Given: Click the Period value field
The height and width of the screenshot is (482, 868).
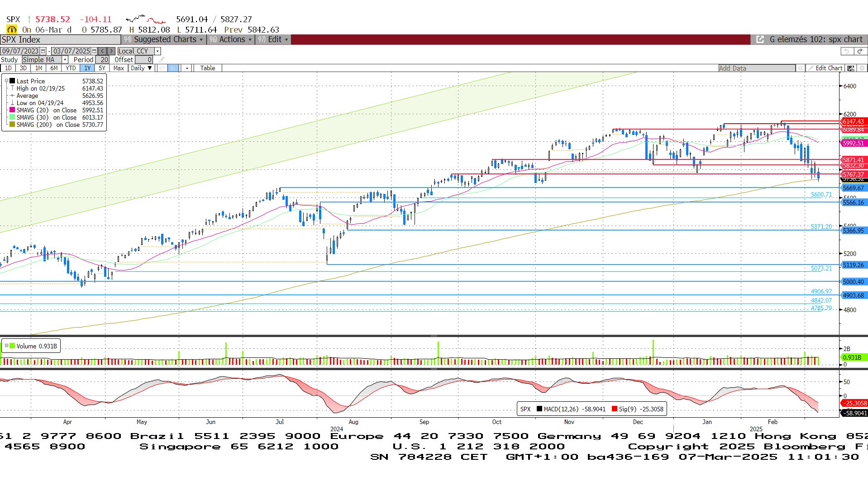Looking at the screenshot, I should click(103, 60).
